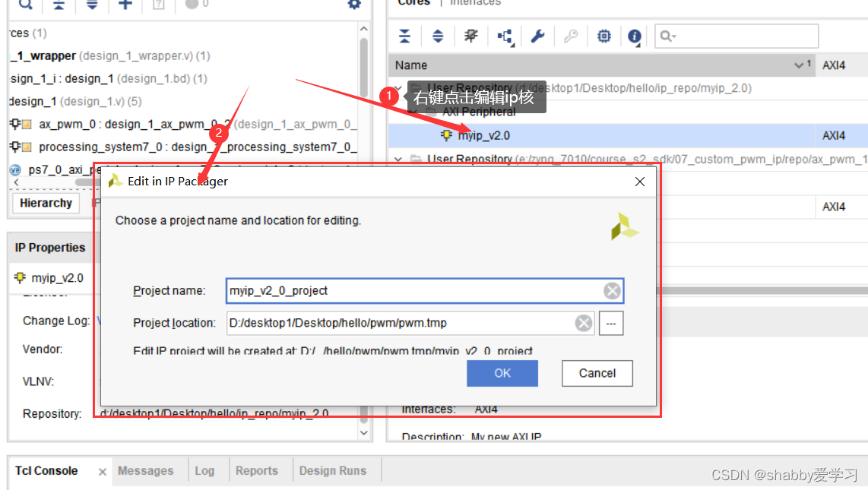The width and height of the screenshot is (868, 490).
Task: Cancel the Edit in IP Packager dialog
Action: 597,373
